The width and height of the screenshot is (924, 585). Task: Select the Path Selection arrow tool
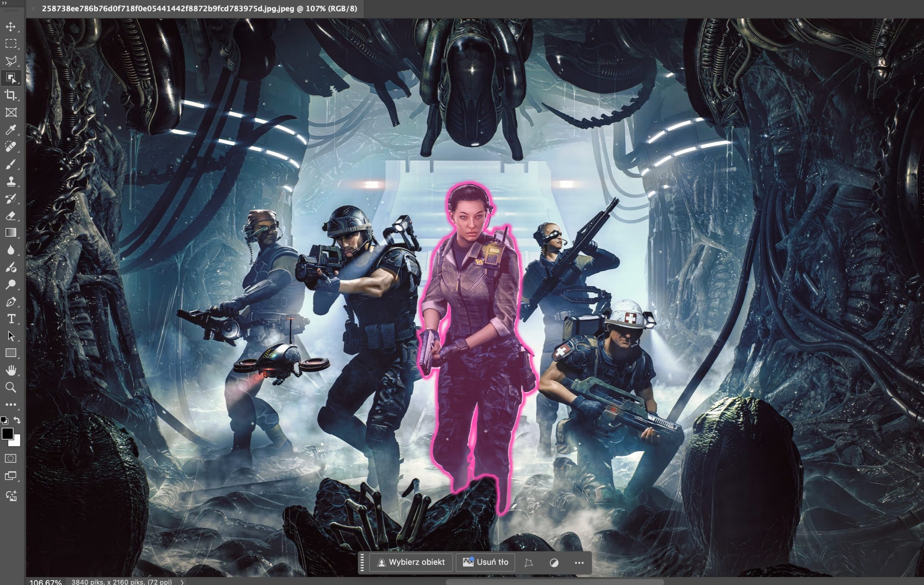11,336
